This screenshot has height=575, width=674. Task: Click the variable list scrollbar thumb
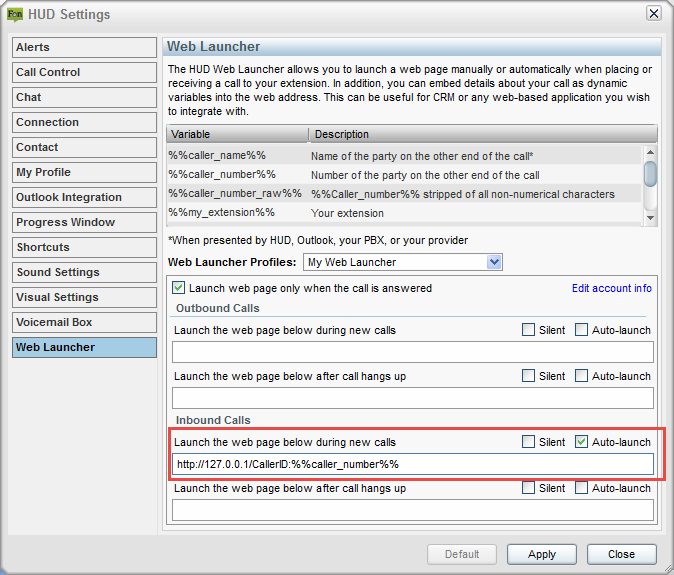(x=650, y=174)
